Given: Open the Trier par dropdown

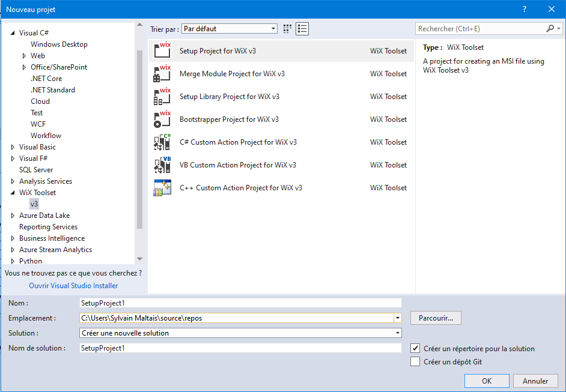Looking at the screenshot, I should tap(230, 29).
